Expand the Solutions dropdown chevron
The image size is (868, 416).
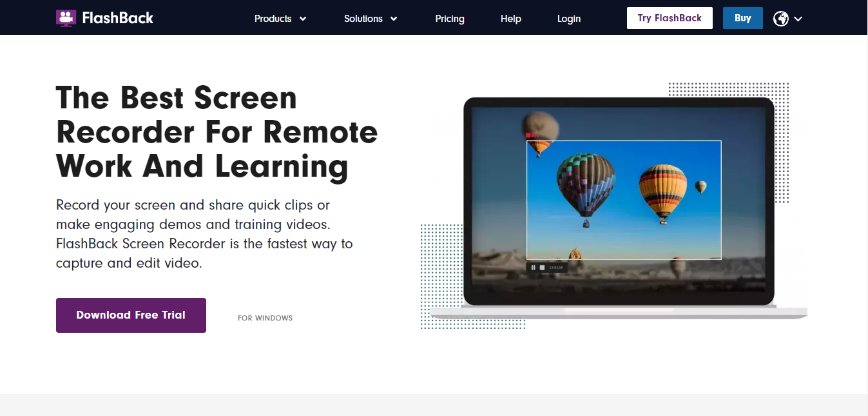[x=394, y=19]
